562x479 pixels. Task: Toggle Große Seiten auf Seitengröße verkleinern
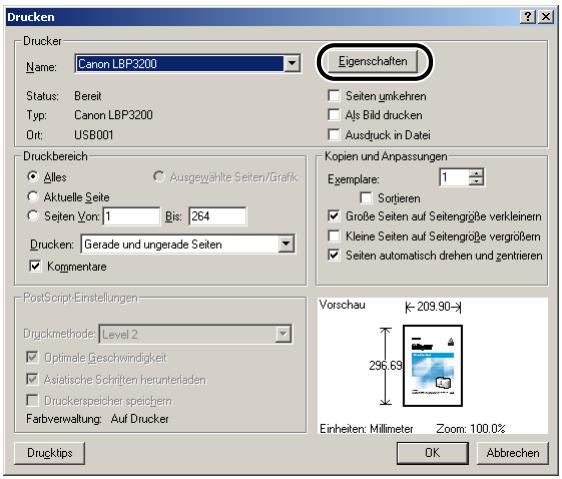click(334, 216)
